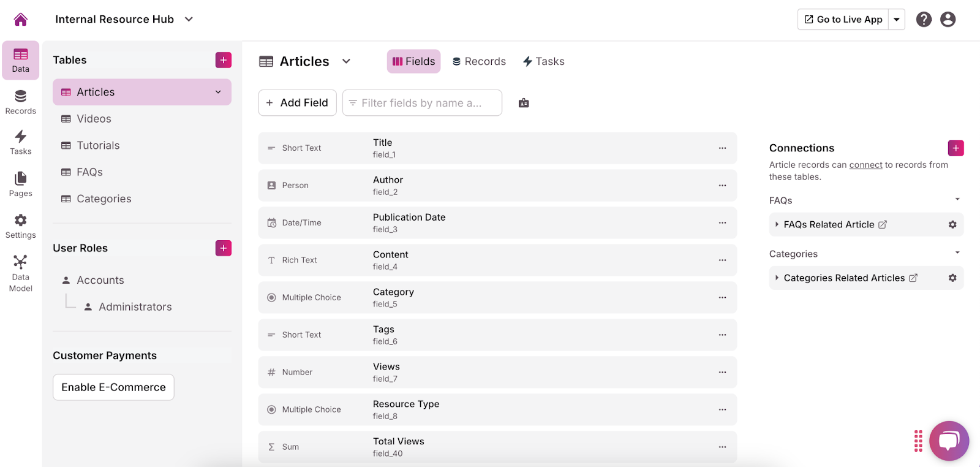
Task: Click the Add Field button
Action: [x=298, y=103]
